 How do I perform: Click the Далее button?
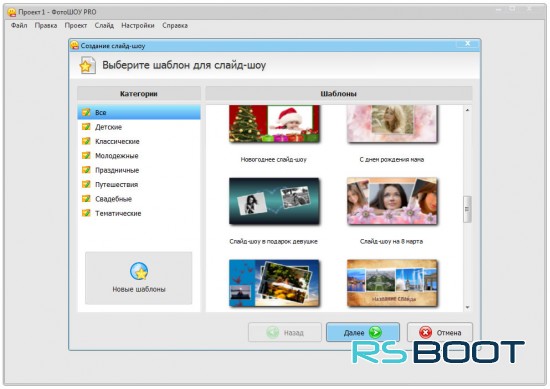[x=363, y=332]
